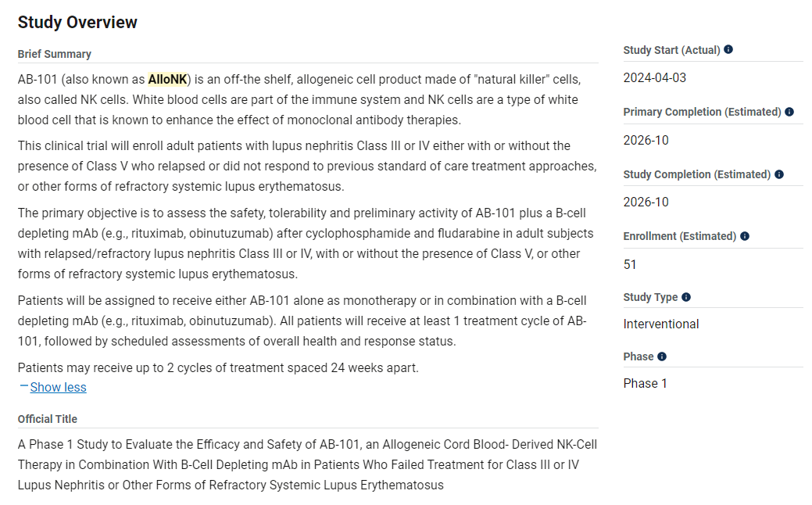Screen dimensions: 812x505
Task: Click info icon next to Study Completion (Estimated)
Action: (779, 174)
